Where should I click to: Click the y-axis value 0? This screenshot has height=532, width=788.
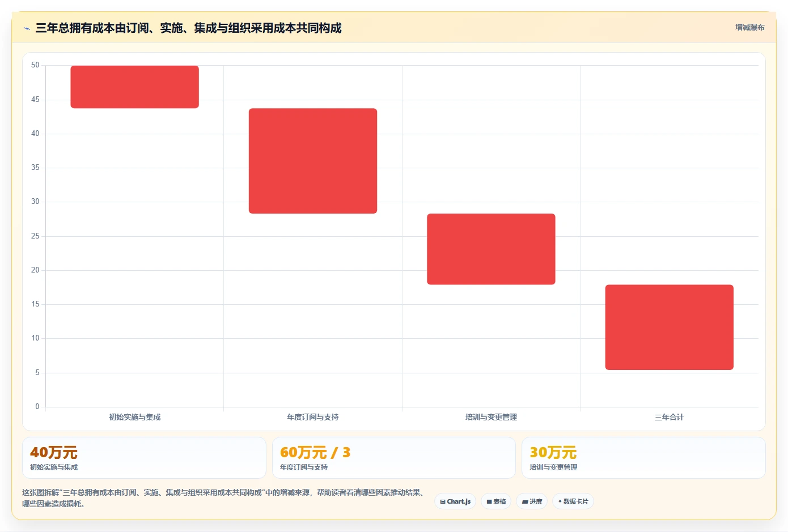[37, 406]
